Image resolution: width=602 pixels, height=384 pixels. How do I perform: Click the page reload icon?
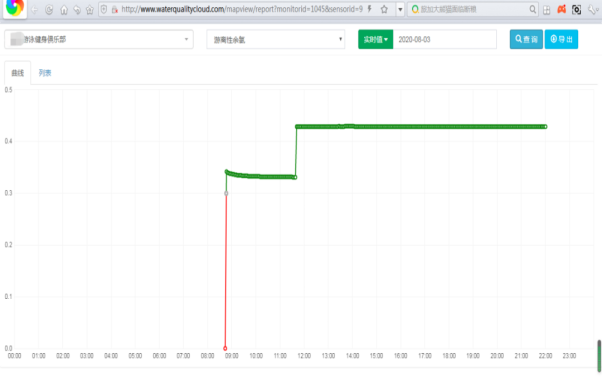coord(49,10)
